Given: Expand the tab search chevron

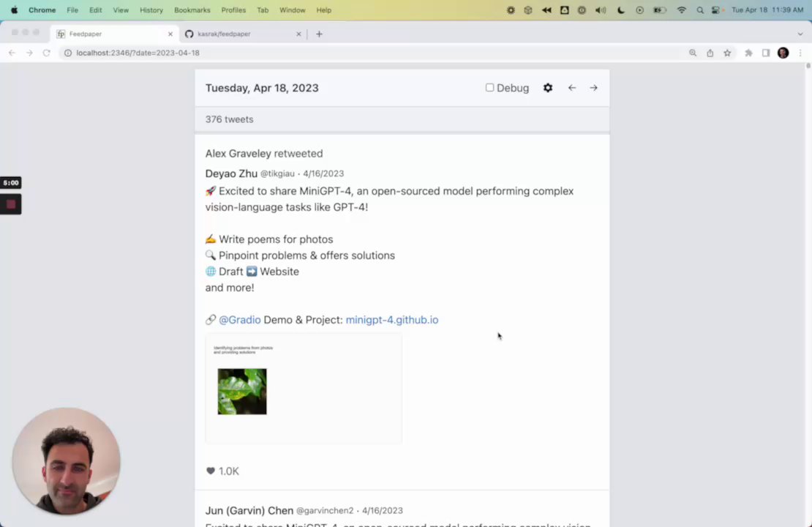Looking at the screenshot, I should click(x=800, y=34).
